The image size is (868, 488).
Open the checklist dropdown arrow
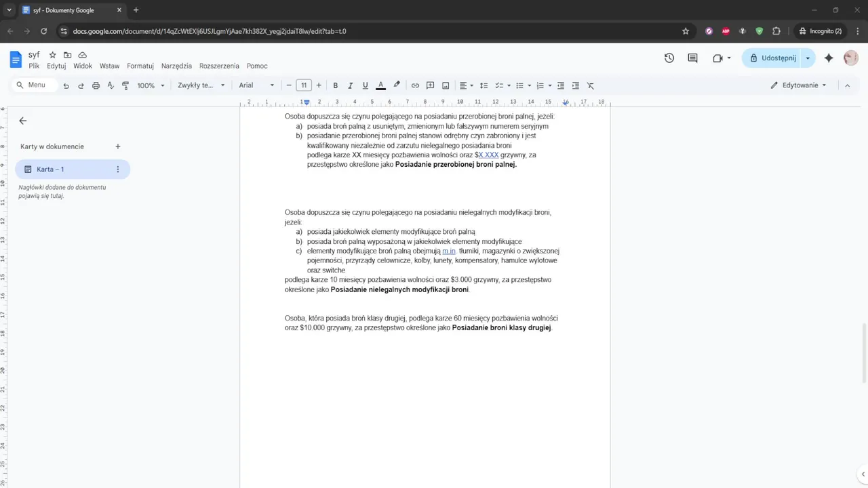click(x=509, y=85)
